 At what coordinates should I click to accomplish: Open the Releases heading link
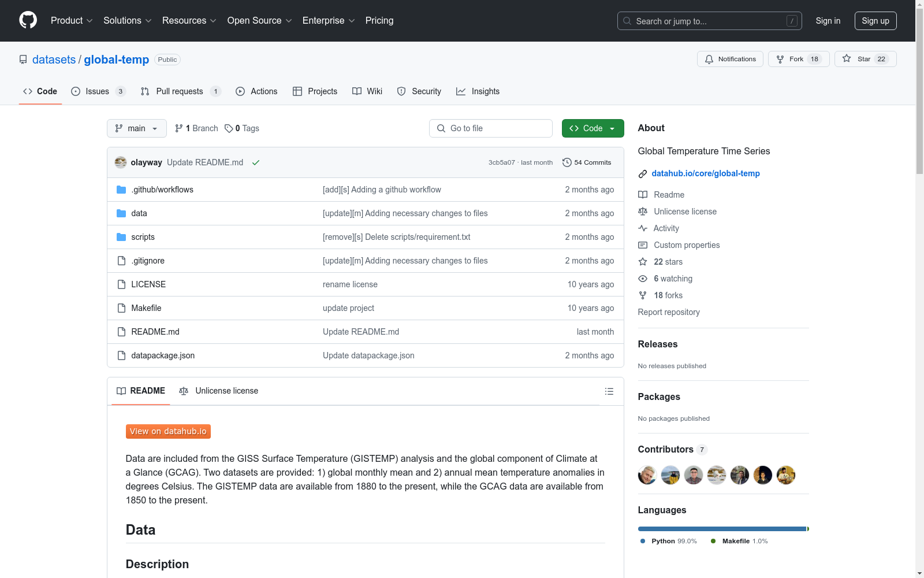(658, 344)
